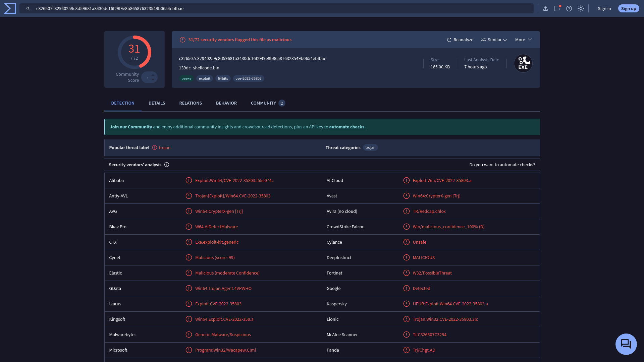Click the alert icon in the GData row
Screen dimensions: 644x362
[x=189, y=288]
